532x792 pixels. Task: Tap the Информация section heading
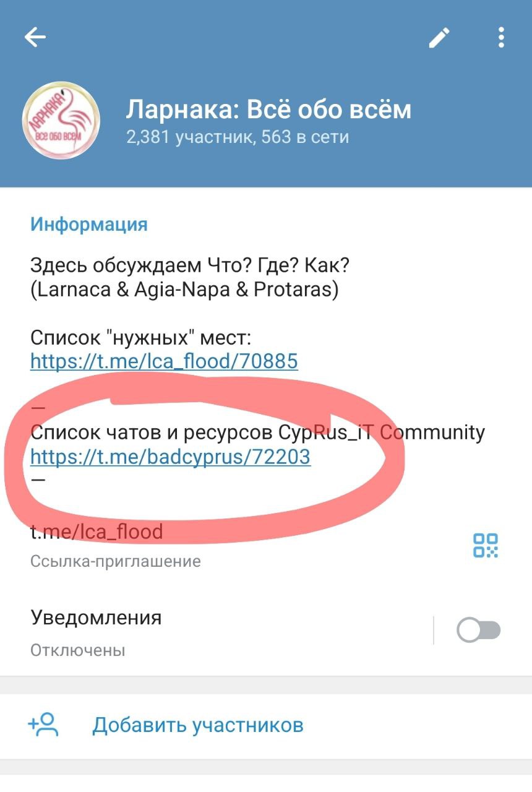[x=89, y=224]
